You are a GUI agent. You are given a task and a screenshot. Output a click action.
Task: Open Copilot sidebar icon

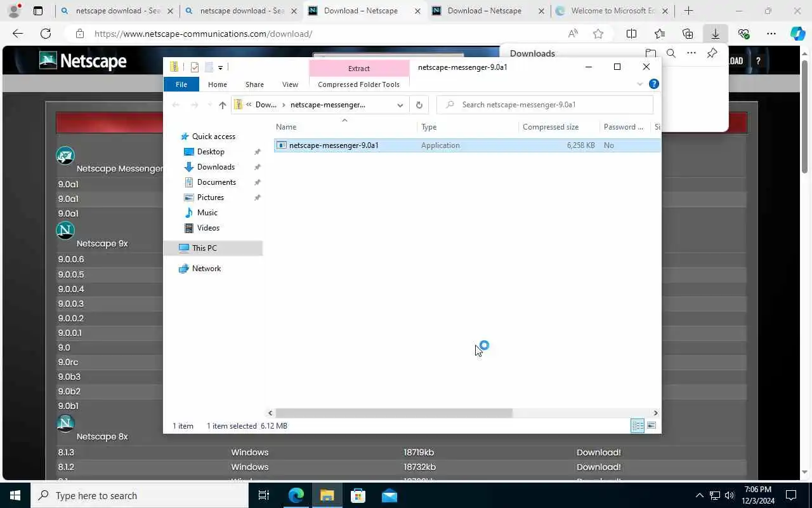(x=798, y=34)
